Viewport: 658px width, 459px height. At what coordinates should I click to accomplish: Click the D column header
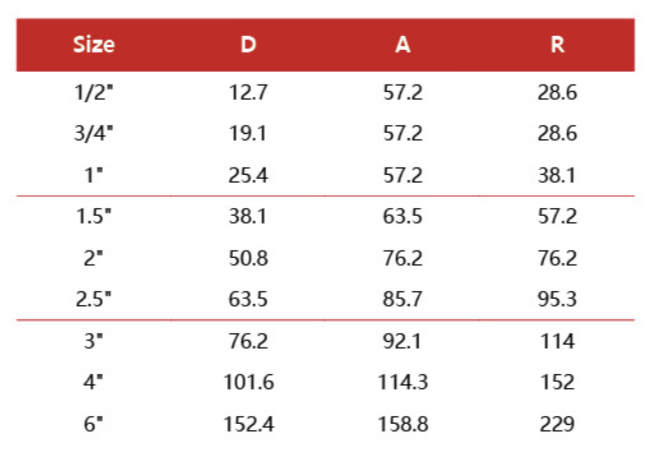[x=248, y=45]
